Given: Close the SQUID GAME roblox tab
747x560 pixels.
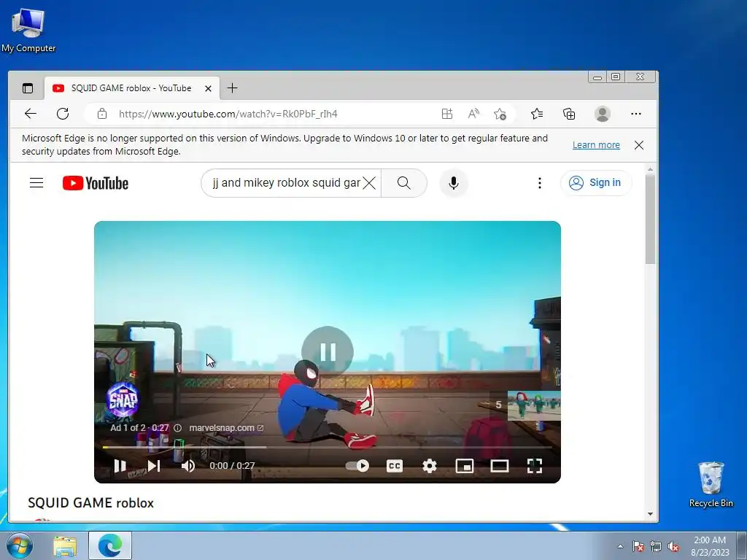Looking at the screenshot, I should click(208, 88).
